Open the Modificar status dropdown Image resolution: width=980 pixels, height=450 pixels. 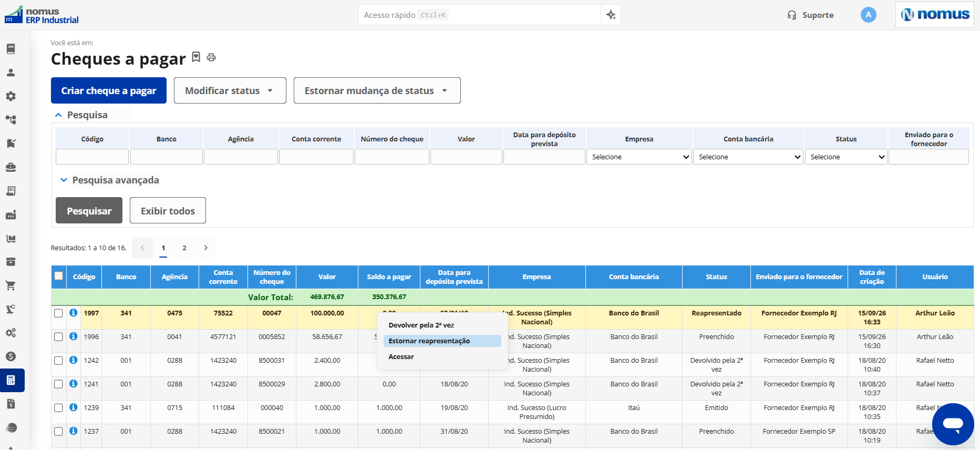click(x=230, y=90)
